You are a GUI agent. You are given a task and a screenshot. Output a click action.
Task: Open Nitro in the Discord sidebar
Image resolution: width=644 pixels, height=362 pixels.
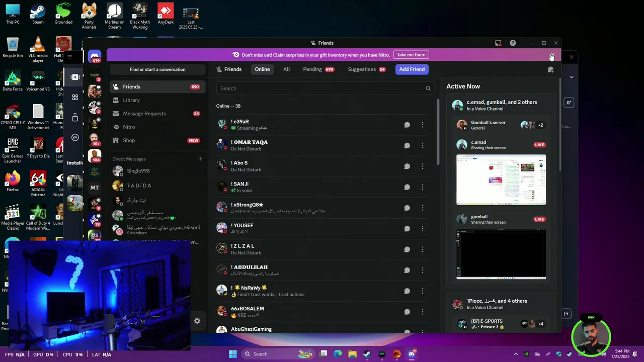[x=157, y=127]
